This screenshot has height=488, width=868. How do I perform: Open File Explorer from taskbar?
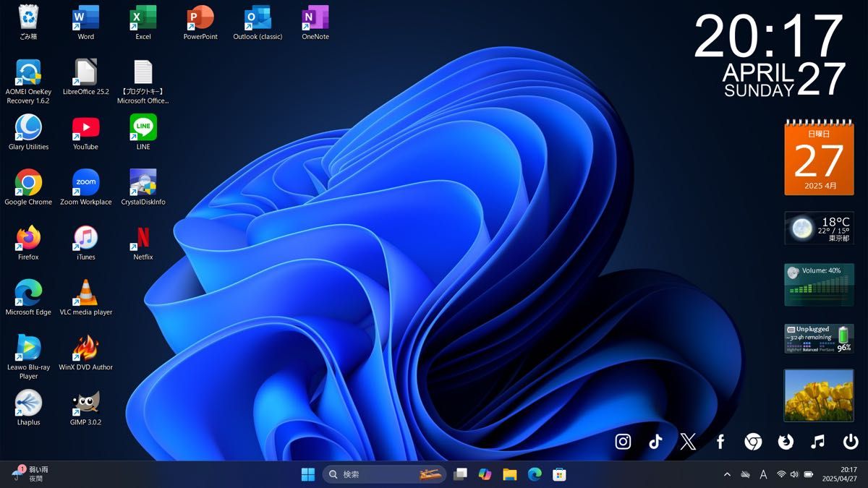click(510, 474)
